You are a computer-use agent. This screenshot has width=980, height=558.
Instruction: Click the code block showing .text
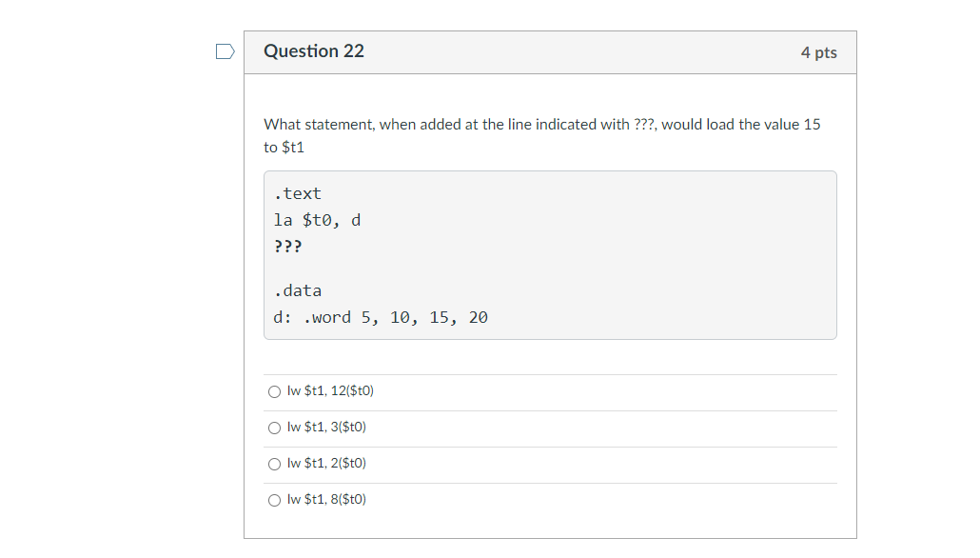click(298, 193)
